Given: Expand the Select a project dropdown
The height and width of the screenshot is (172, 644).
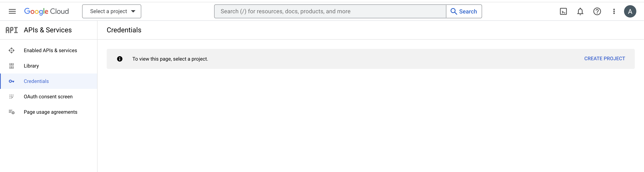Looking at the screenshot, I should (x=111, y=11).
